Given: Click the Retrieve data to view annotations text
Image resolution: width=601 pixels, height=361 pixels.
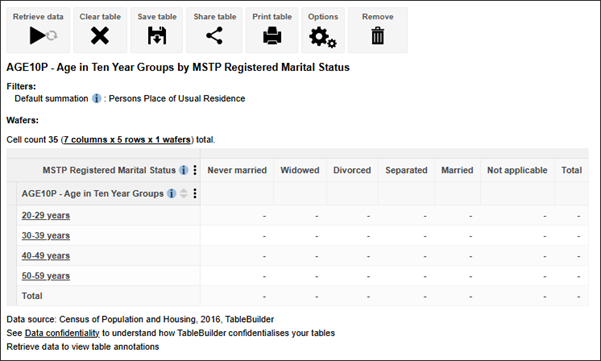Looking at the screenshot, I should click(x=83, y=347).
